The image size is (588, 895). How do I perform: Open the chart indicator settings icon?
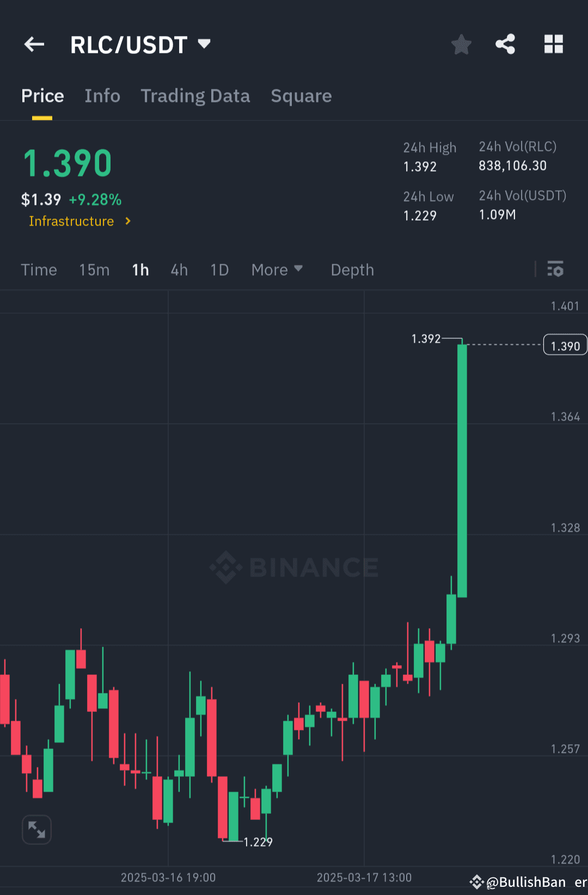555,269
